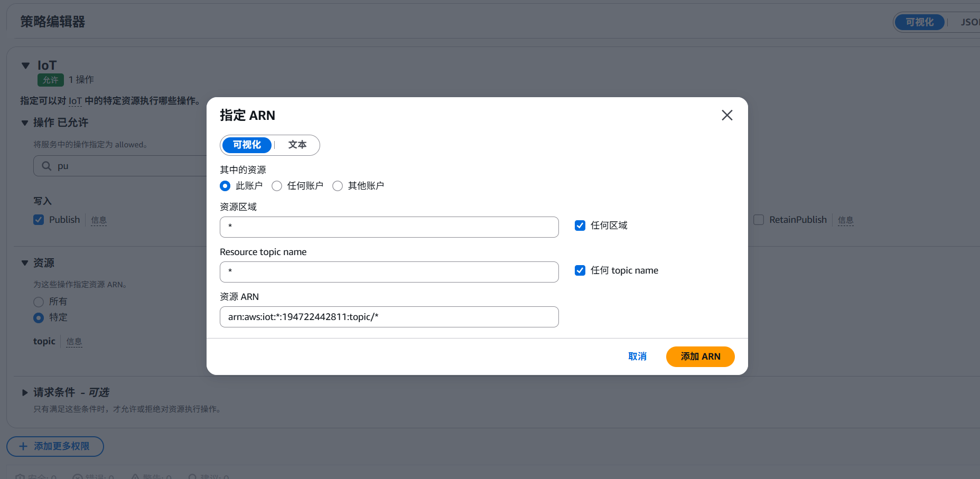The height and width of the screenshot is (479, 980).
Task: Collapse the IoT service section
Action: click(x=25, y=65)
